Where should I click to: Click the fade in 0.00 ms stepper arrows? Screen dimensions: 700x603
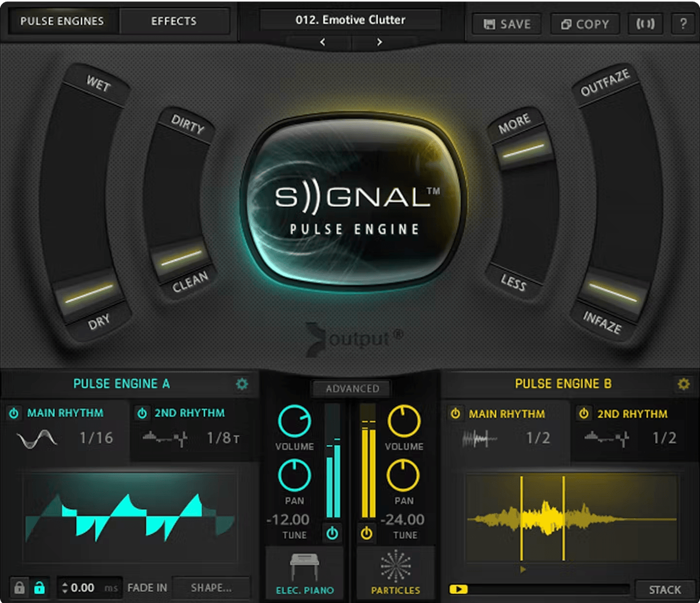[x=64, y=588]
